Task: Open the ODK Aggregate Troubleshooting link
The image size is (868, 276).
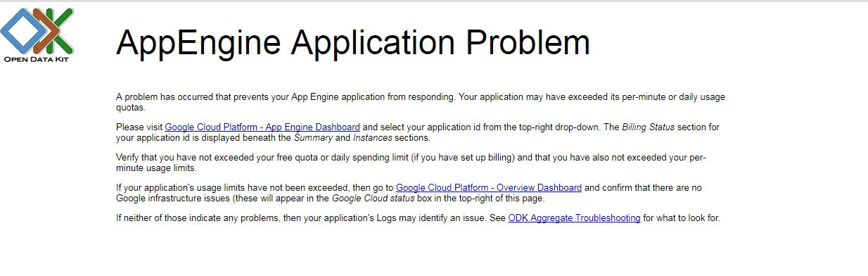Action: click(574, 218)
